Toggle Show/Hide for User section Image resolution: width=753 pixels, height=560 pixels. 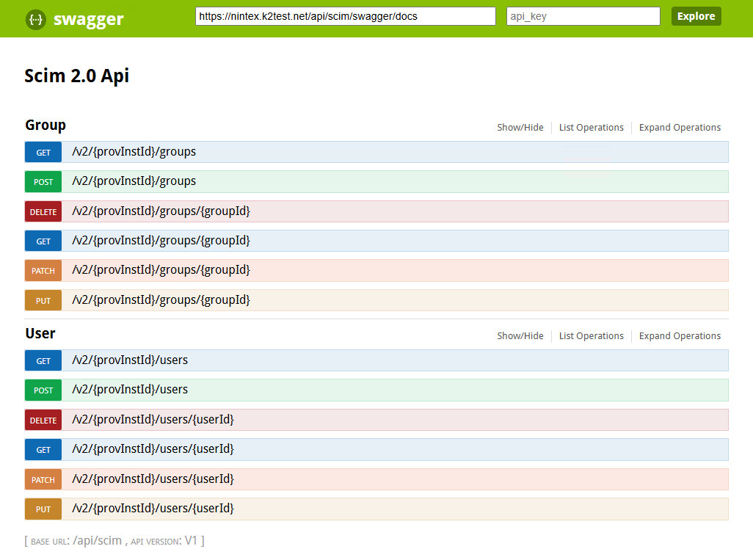pyautogui.click(x=520, y=336)
